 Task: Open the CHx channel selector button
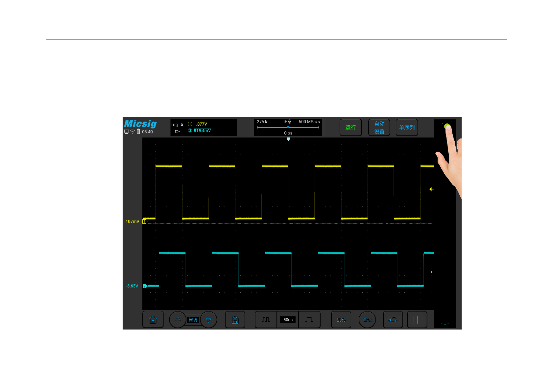tap(367, 320)
